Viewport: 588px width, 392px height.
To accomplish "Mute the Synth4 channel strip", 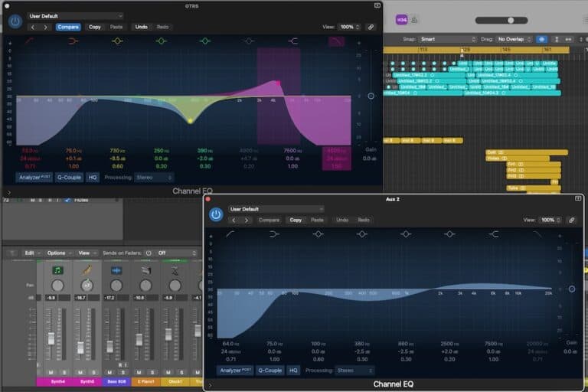I will [x=51, y=372].
